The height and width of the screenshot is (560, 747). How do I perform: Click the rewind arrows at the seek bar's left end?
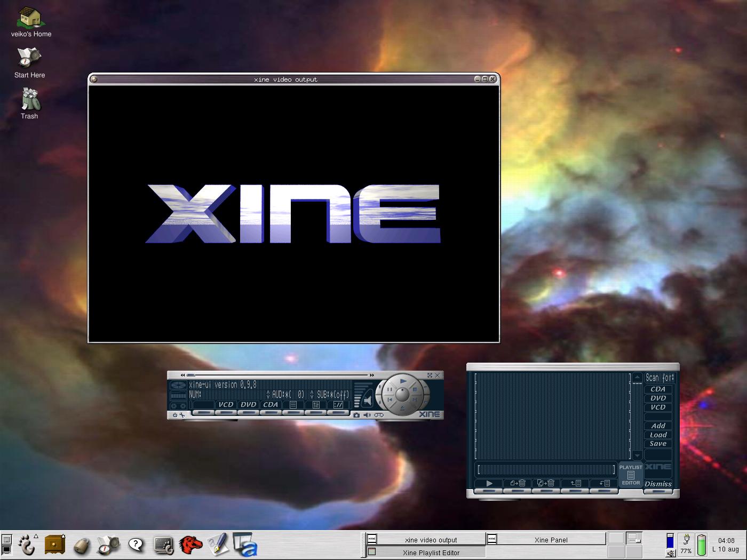coord(183,375)
